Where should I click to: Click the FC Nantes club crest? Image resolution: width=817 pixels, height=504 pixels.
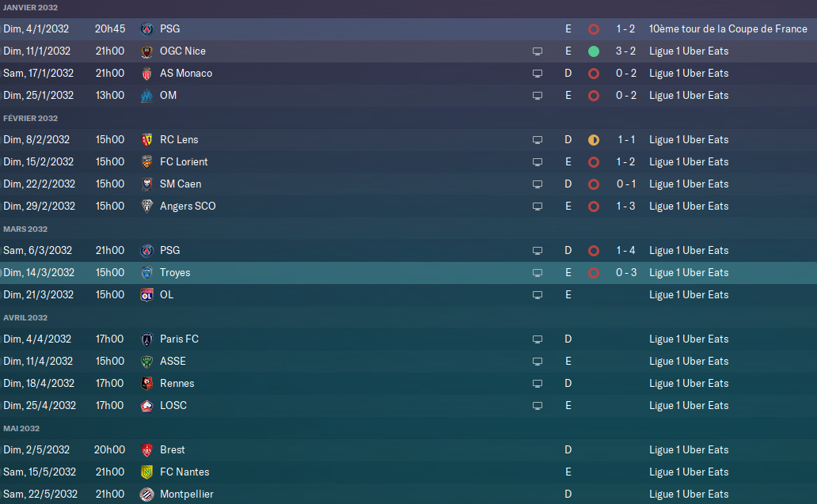[x=146, y=472]
